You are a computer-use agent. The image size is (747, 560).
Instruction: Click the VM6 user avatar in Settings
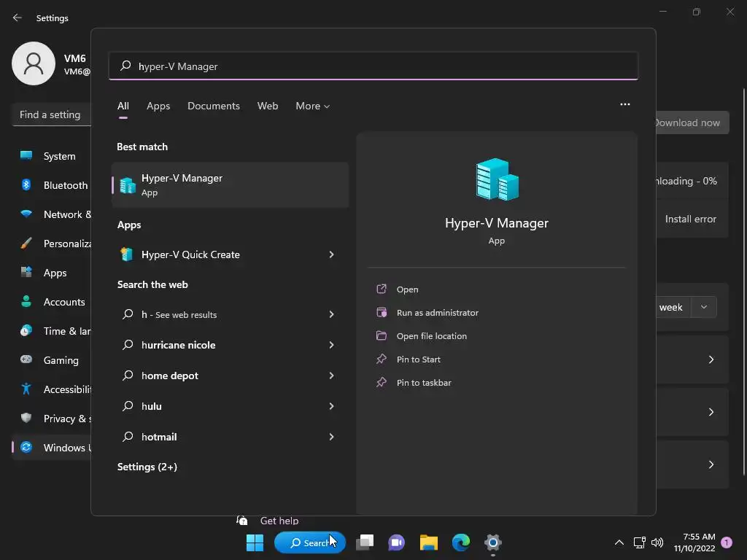(x=34, y=63)
